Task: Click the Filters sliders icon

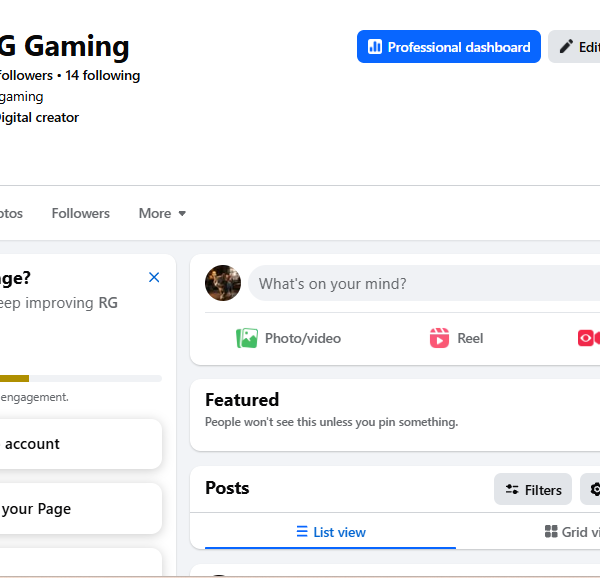Action: pos(512,489)
